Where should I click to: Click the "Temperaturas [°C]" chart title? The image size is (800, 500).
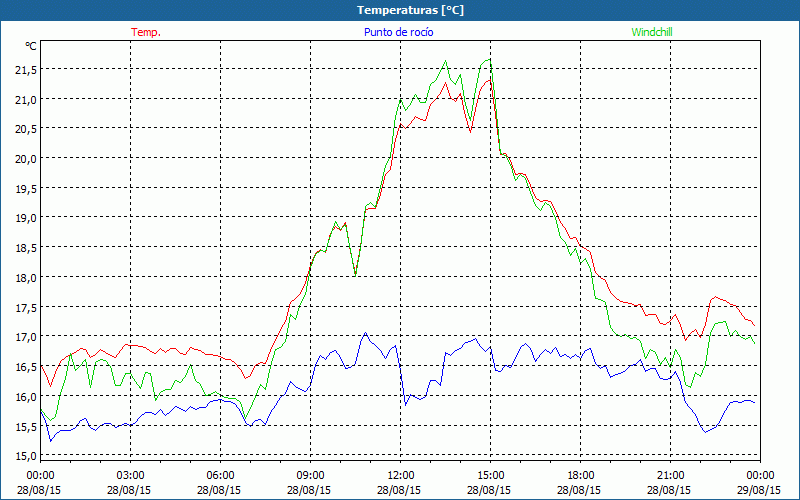click(x=410, y=10)
